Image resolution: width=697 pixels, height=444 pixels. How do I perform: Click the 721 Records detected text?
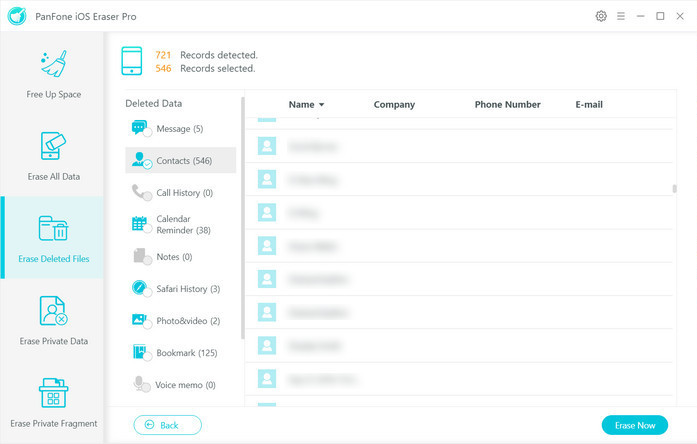(206, 55)
